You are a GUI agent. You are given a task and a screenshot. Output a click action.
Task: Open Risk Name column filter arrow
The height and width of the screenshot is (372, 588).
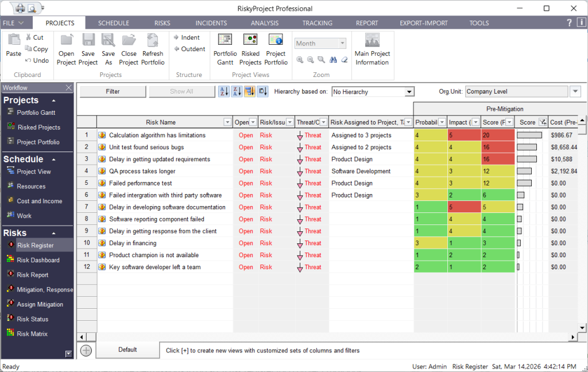[x=227, y=122]
